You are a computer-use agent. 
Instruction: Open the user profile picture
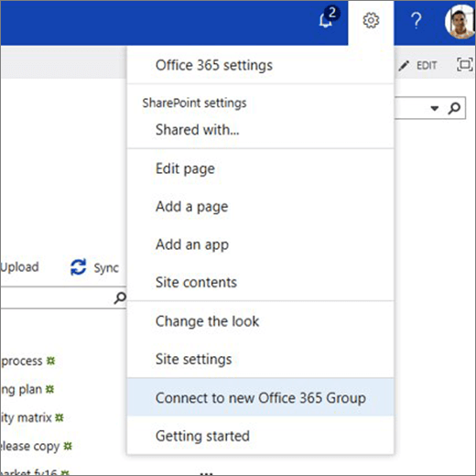point(460,21)
